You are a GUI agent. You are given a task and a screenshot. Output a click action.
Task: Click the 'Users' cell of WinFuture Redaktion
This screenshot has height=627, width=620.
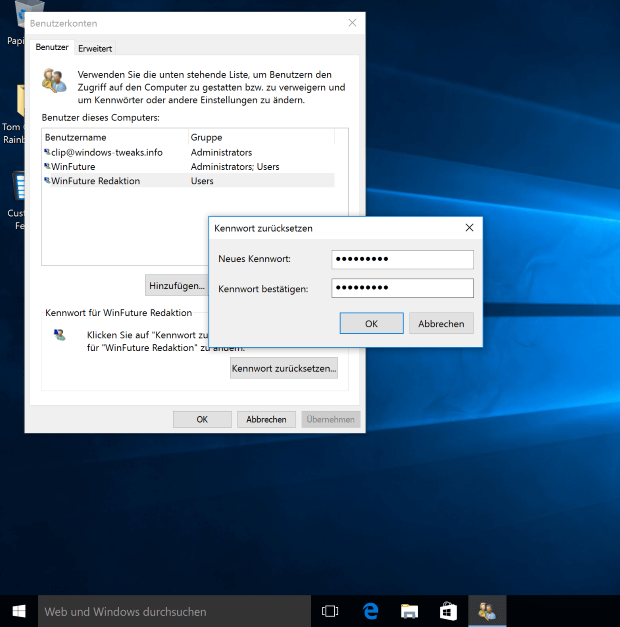[202, 181]
